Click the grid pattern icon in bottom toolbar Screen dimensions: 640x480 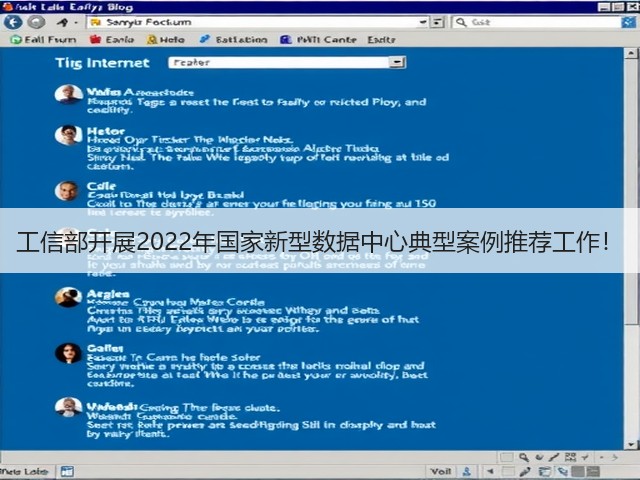(570, 458)
